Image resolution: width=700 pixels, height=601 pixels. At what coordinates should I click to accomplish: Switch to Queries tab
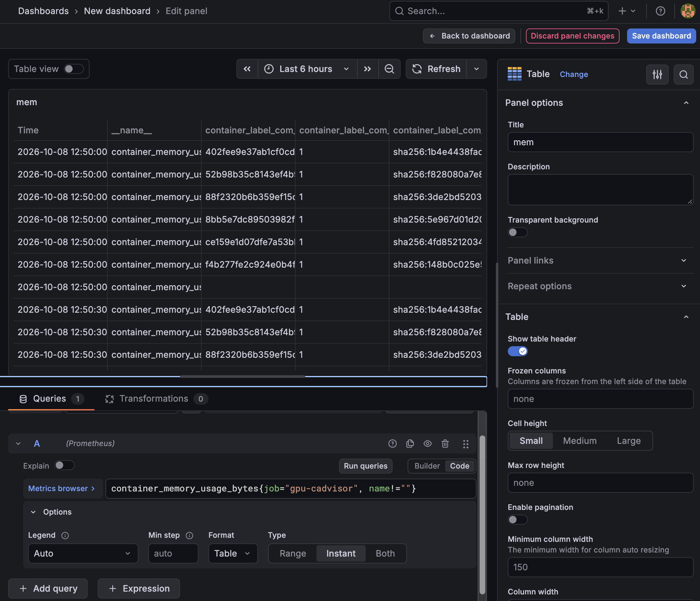[51, 399]
